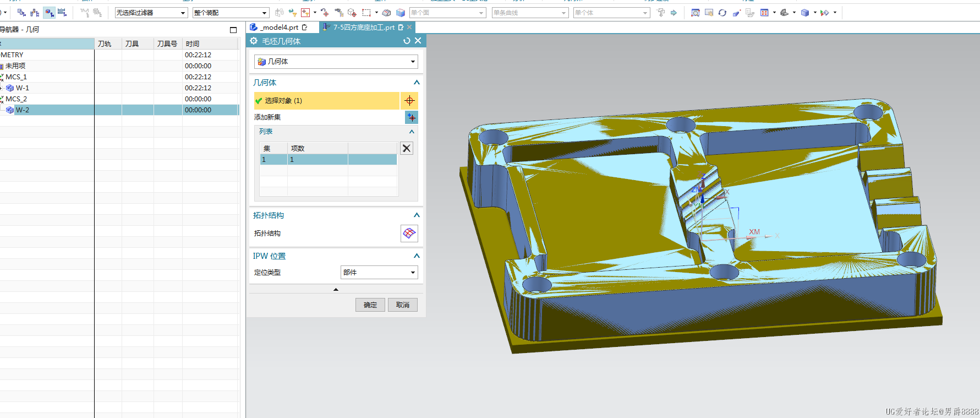
Task: Click the 选择对象 (1) selection row
Action: coord(326,101)
